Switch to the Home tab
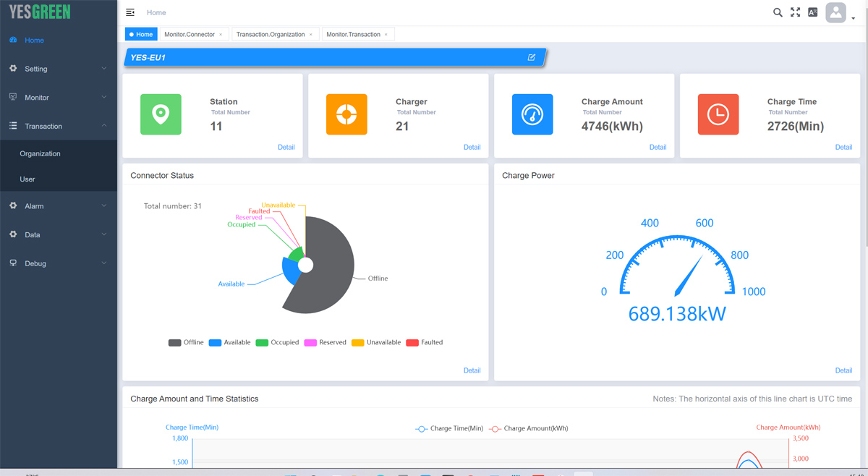The width and height of the screenshot is (868, 476). click(x=141, y=34)
